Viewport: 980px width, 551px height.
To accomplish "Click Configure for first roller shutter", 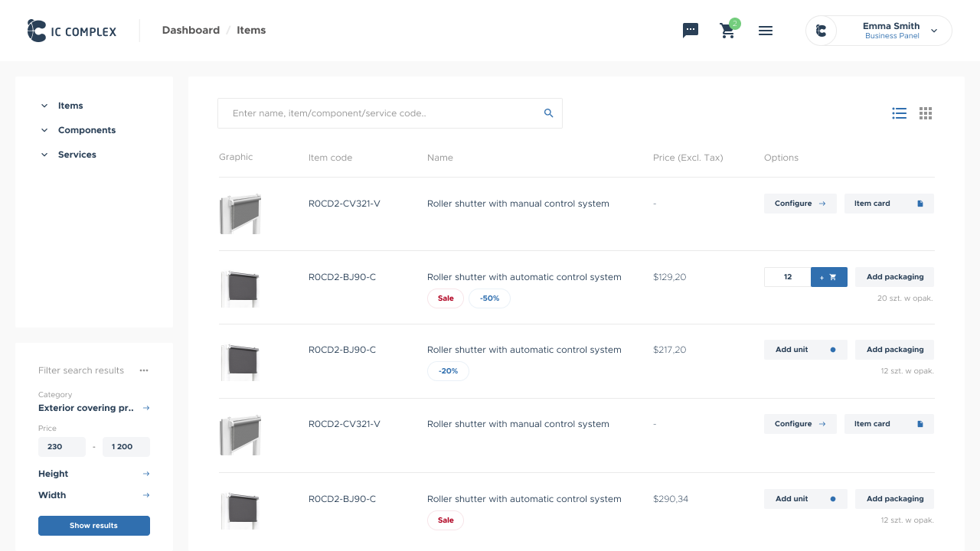I will pos(799,204).
